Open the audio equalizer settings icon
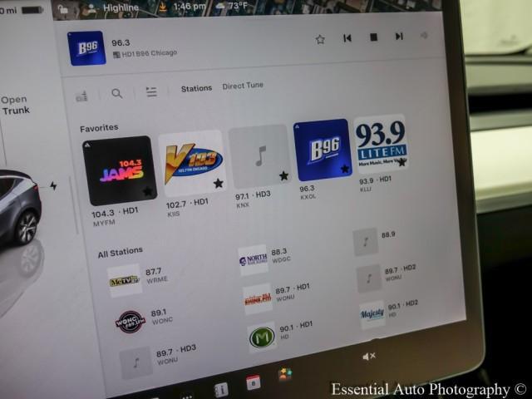Viewport: 532px width, 399px height. (81, 96)
